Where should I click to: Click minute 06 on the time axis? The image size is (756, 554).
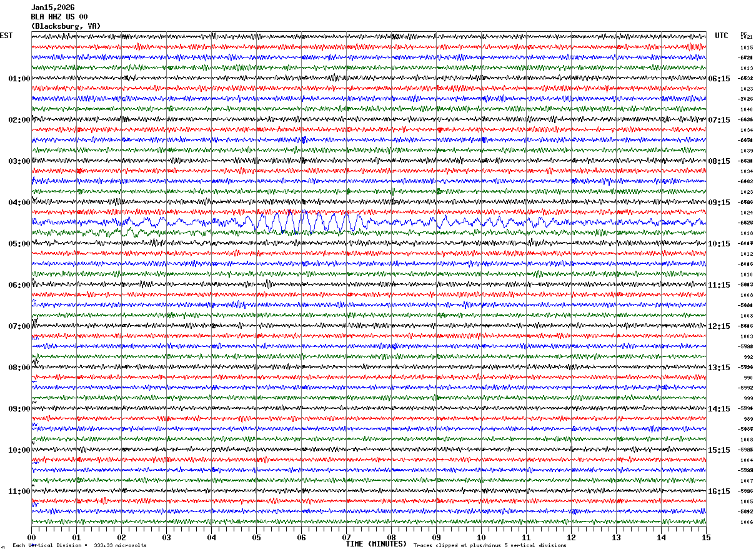(x=301, y=538)
